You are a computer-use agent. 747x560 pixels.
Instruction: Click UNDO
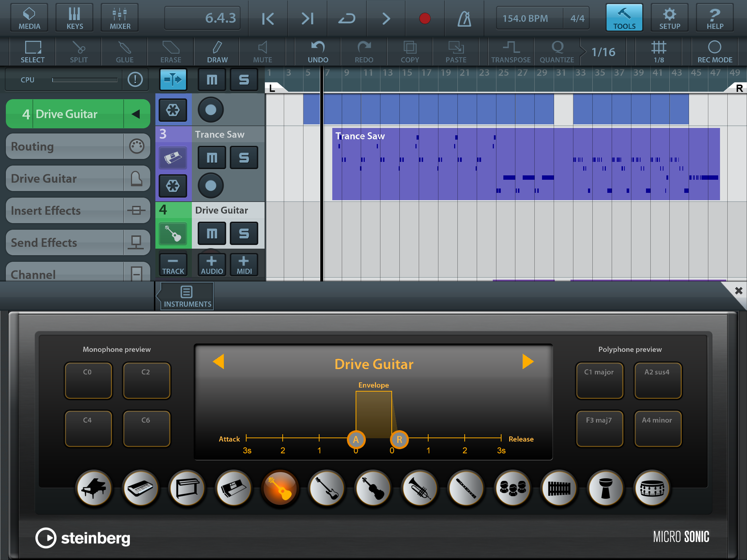click(x=318, y=52)
